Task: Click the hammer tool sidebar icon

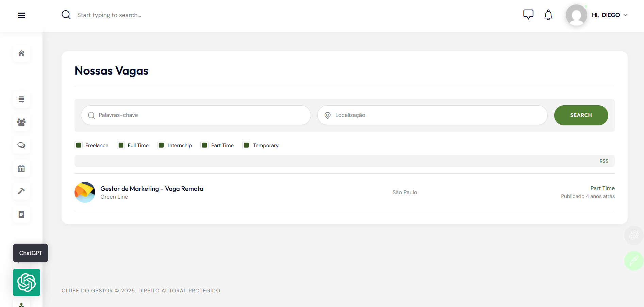Action: 21,191
